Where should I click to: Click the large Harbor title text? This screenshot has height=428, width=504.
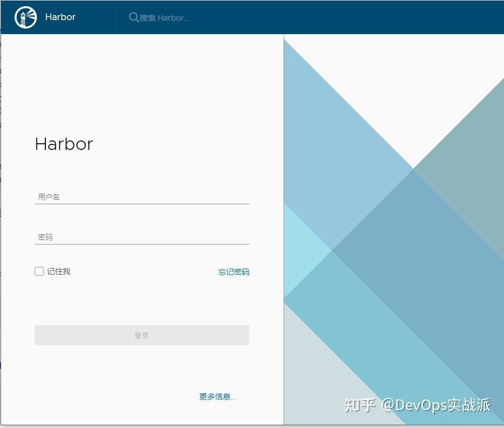pos(64,144)
